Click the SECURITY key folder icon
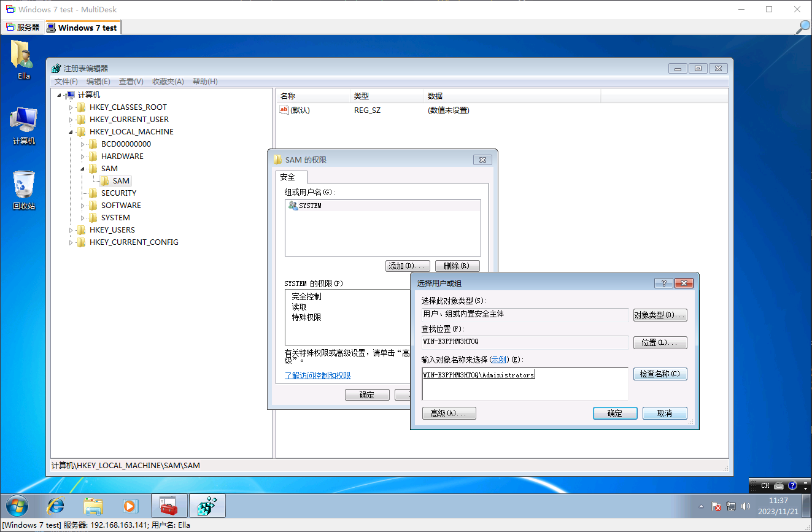The image size is (812, 532). pos(93,193)
